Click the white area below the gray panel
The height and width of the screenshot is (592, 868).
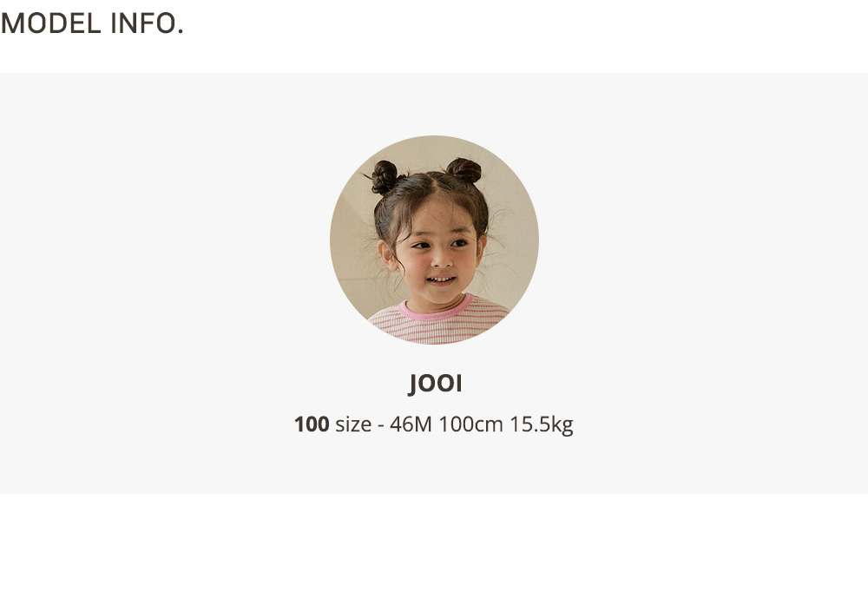434,543
